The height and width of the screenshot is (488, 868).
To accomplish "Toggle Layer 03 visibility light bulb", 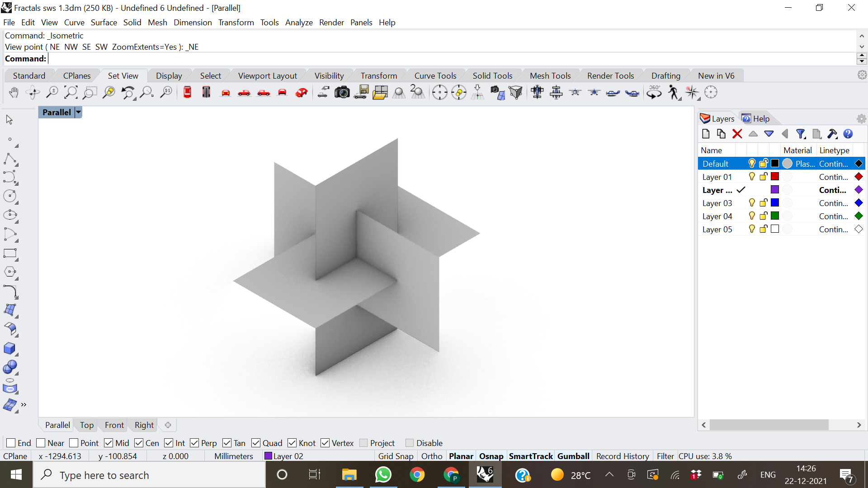I will [752, 203].
